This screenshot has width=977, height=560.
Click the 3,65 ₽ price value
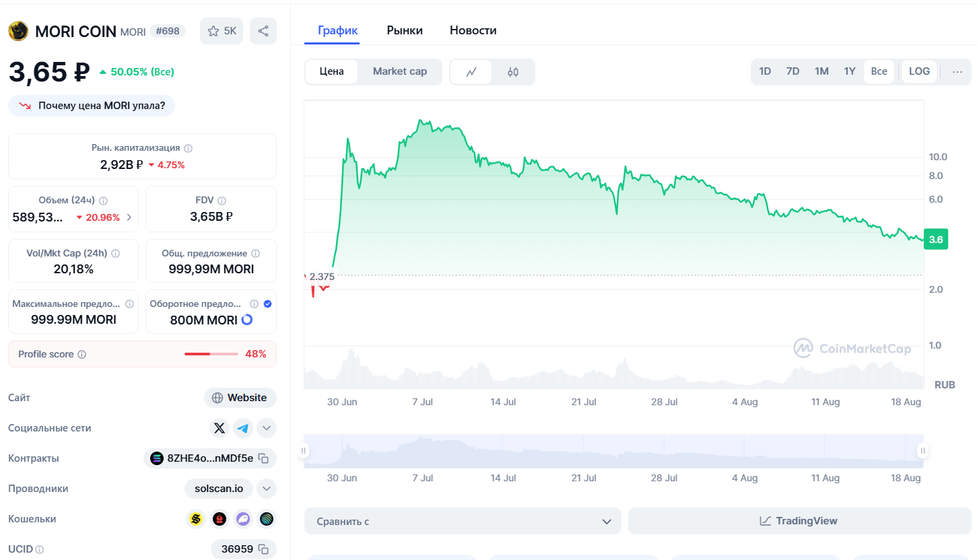49,72
